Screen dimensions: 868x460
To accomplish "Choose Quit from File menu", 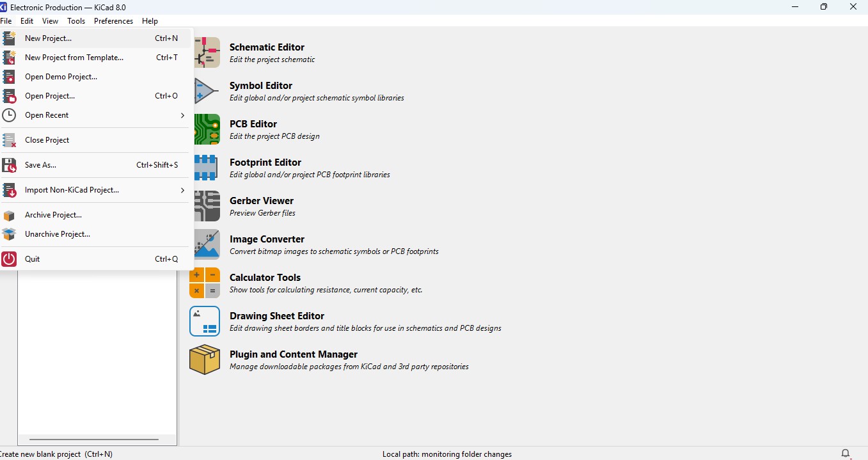I will (x=96, y=259).
